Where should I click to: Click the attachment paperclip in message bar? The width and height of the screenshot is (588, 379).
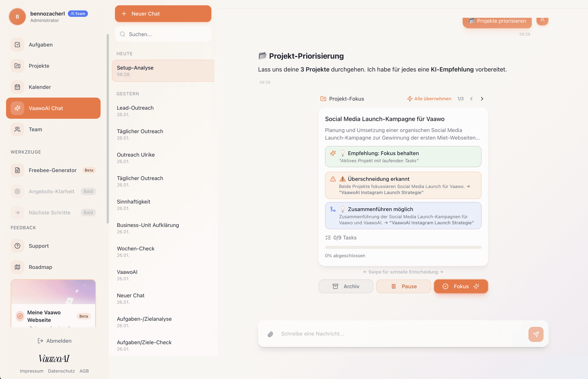271,334
